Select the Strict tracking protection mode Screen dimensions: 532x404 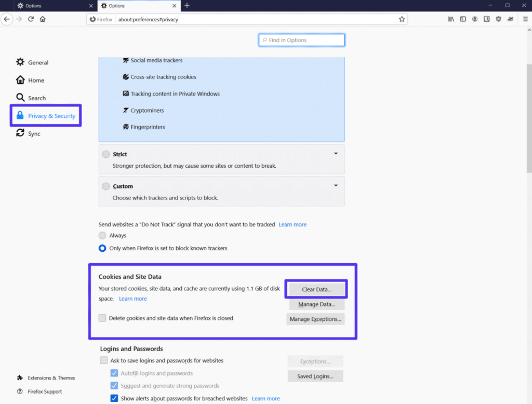point(107,154)
